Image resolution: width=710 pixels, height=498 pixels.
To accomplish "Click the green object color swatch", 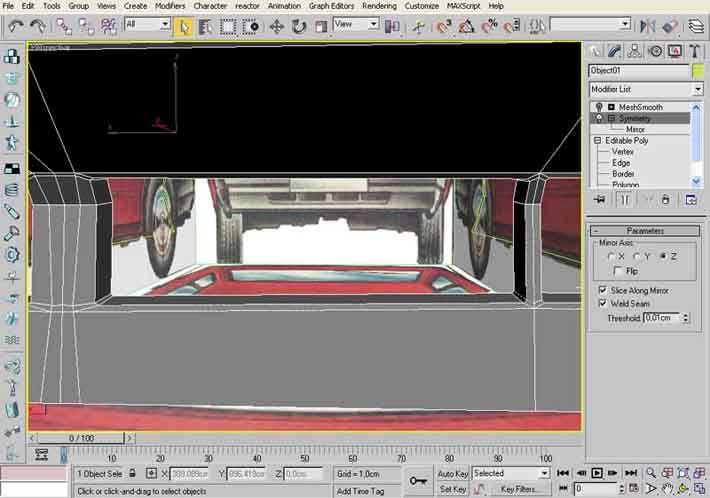I will point(697,71).
